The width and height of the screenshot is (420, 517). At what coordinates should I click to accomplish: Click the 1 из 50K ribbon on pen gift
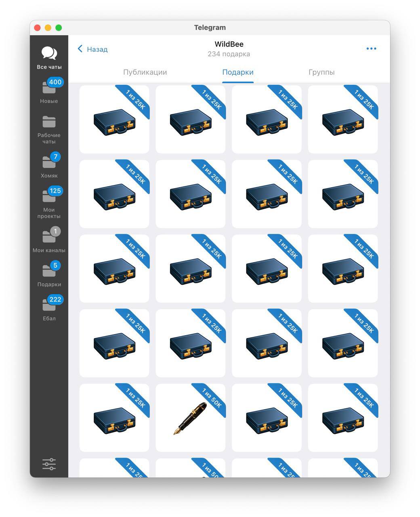(211, 398)
